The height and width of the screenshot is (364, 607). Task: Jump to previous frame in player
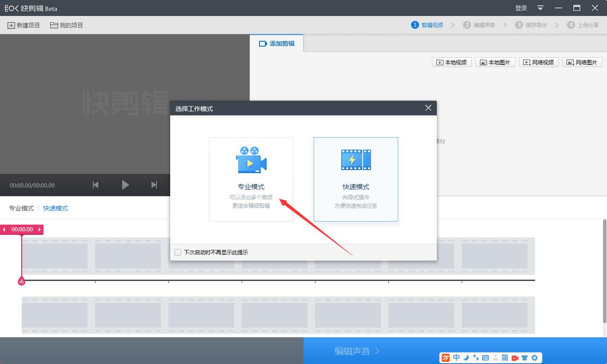coord(96,185)
